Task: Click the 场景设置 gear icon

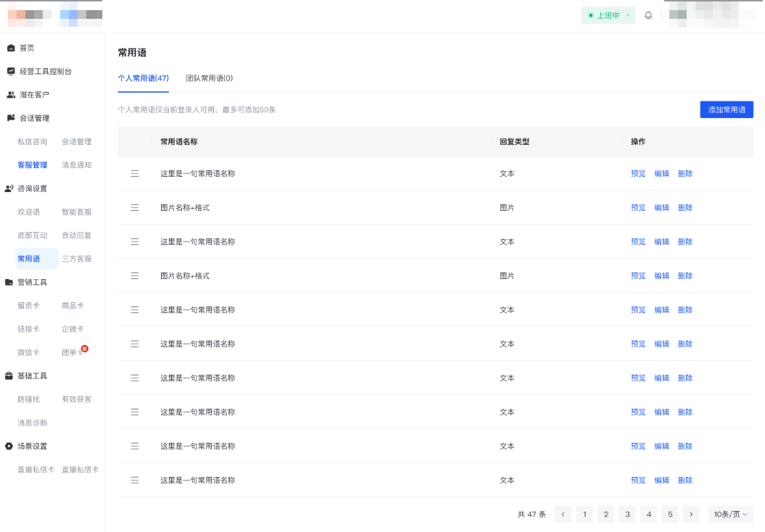Action: (x=9, y=446)
